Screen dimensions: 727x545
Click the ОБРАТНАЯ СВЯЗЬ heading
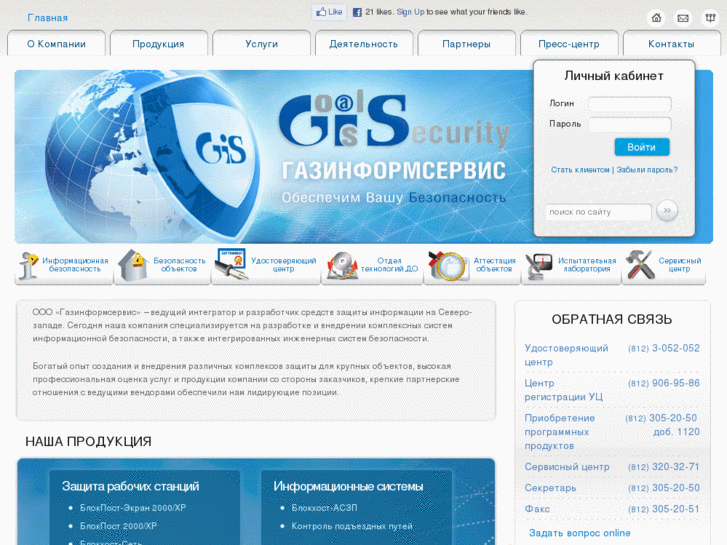612,319
